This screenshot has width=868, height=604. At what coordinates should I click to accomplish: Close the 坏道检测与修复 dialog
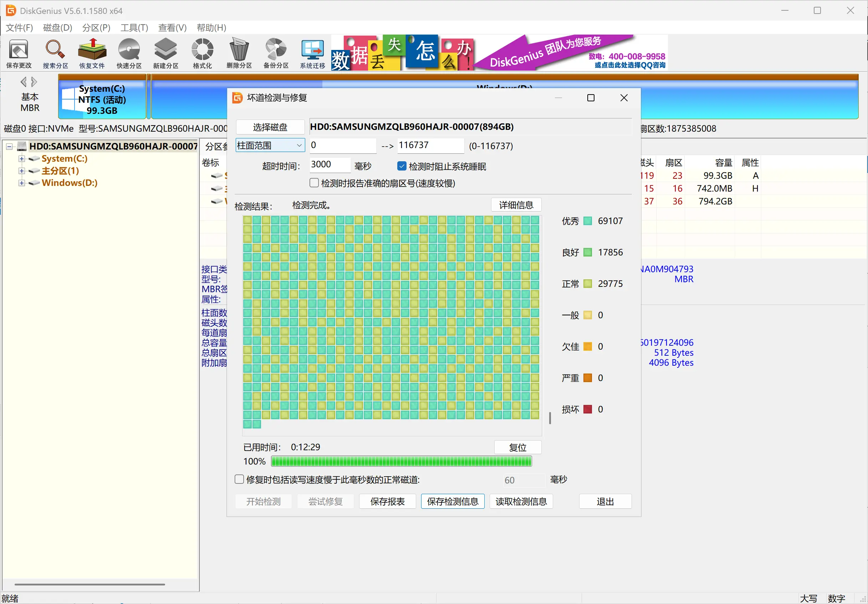pyautogui.click(x=624, y=98)
